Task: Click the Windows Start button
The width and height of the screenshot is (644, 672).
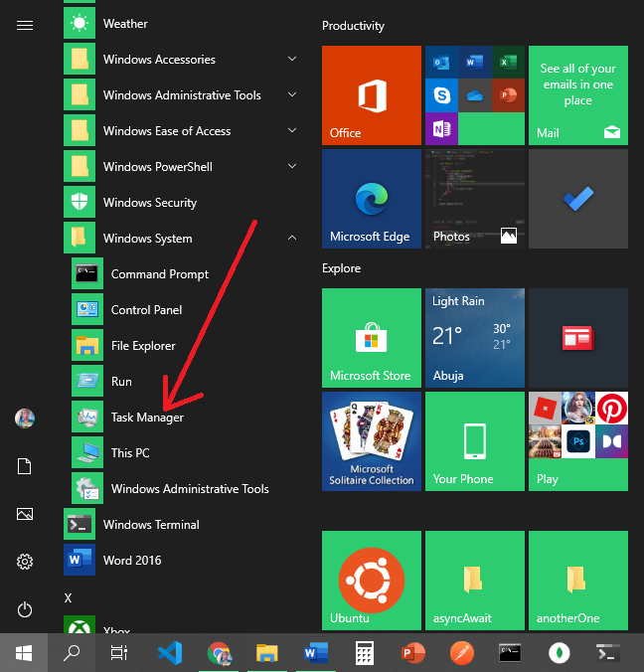Action: click(24, 653)
